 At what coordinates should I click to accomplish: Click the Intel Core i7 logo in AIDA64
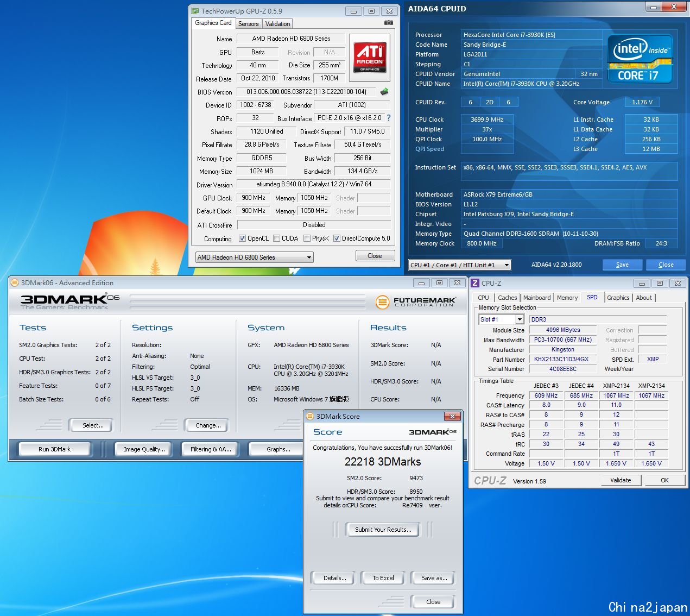pos(640,59)
